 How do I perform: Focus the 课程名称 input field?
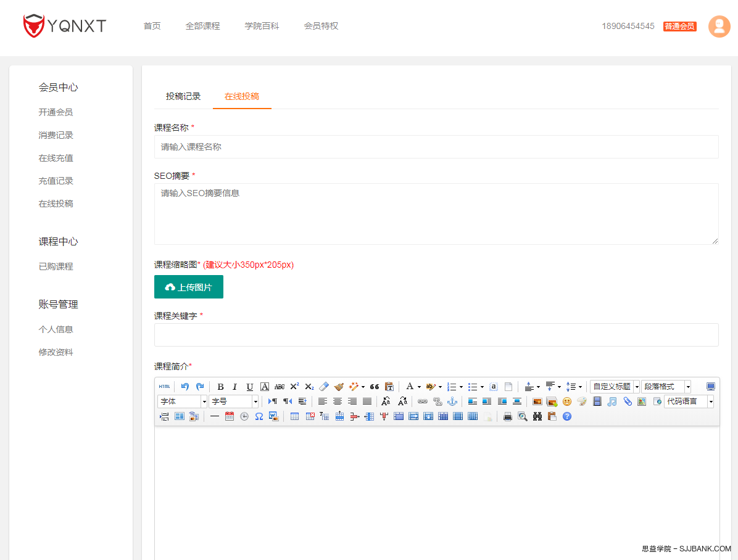coord(436,147)
